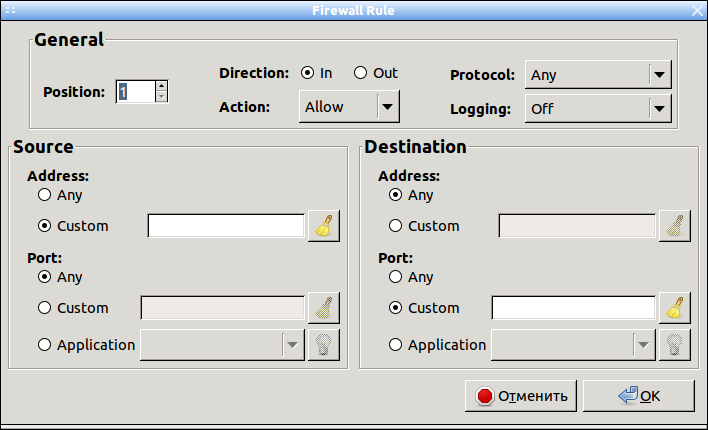Close the Firewall Rule window
708x430 pixels.
coord(698,10)
